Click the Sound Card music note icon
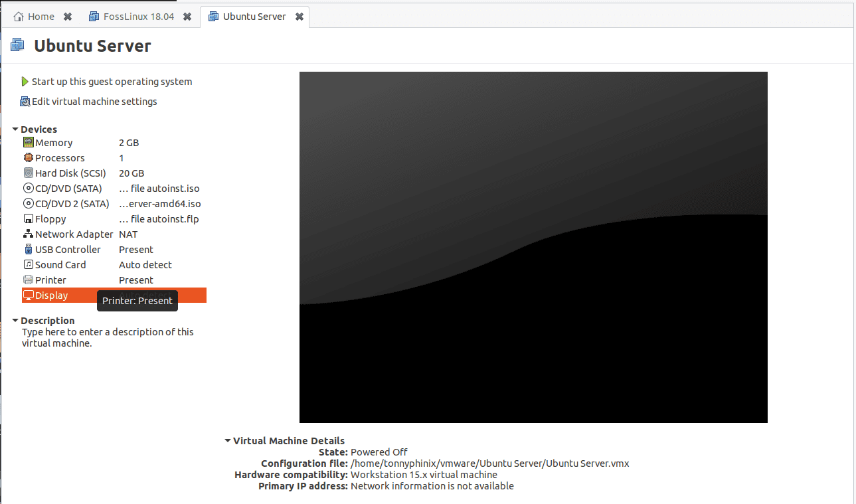 (29, 265)
